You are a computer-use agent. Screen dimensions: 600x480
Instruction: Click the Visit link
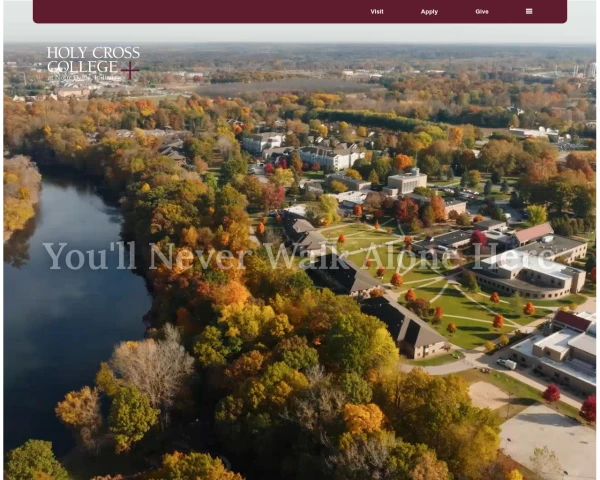coord(377,11)
